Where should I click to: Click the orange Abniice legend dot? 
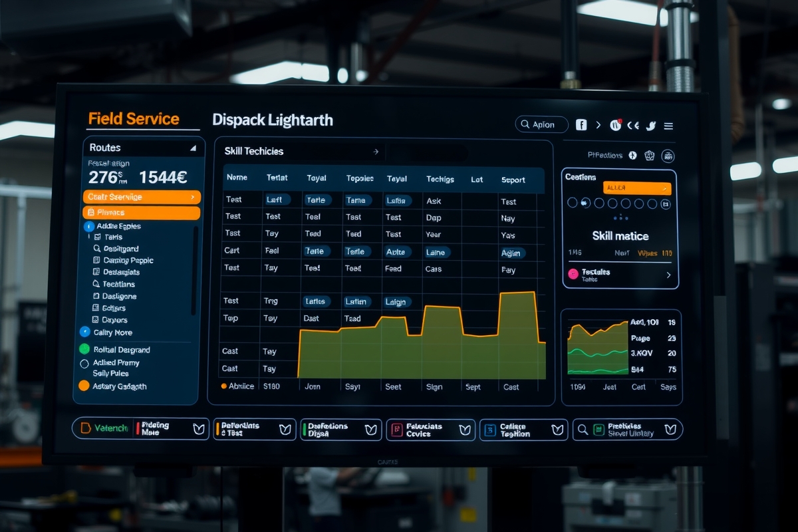[224, 386]
